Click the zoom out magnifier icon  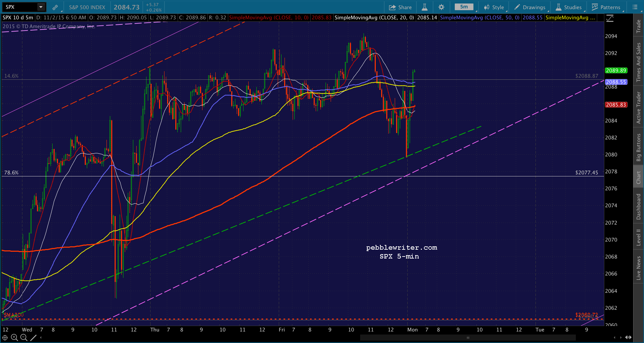click(x=24, y=338)
